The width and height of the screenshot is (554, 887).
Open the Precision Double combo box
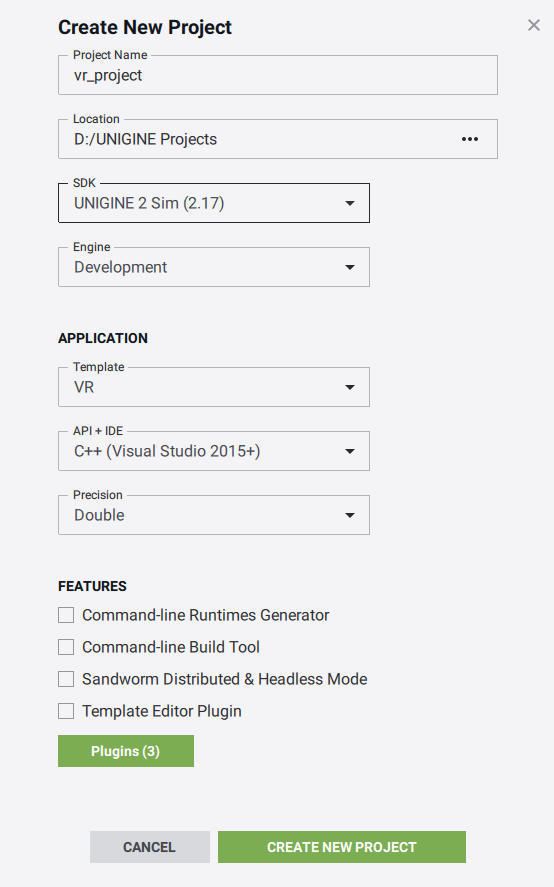(x=214, y=515)
